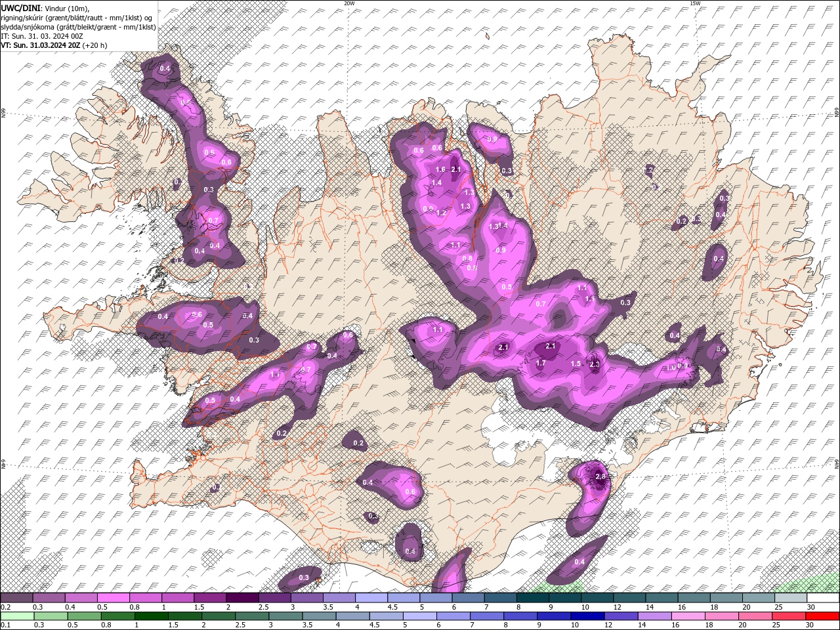The height and width of the screenshot is (630, 840).
Task: Click the 'rigning/skúrir' legend description line
Action: [x=77, y=17]
